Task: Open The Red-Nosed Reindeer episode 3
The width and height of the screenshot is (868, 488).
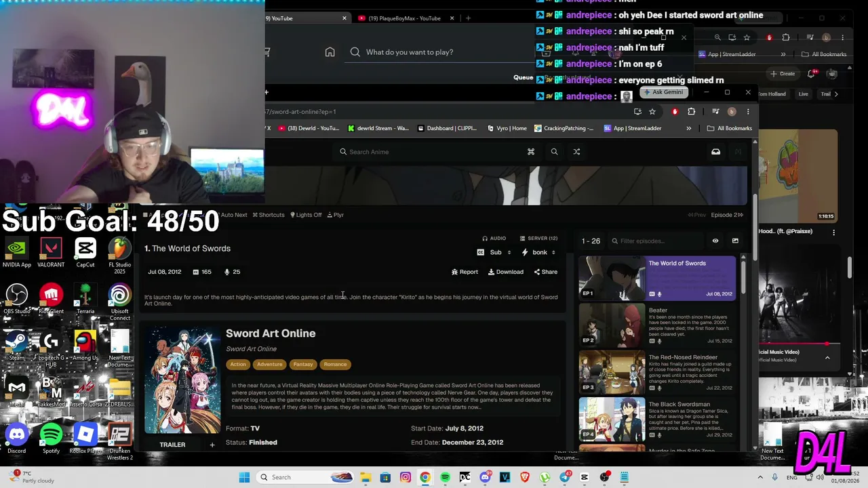Action: pos(656,372)
